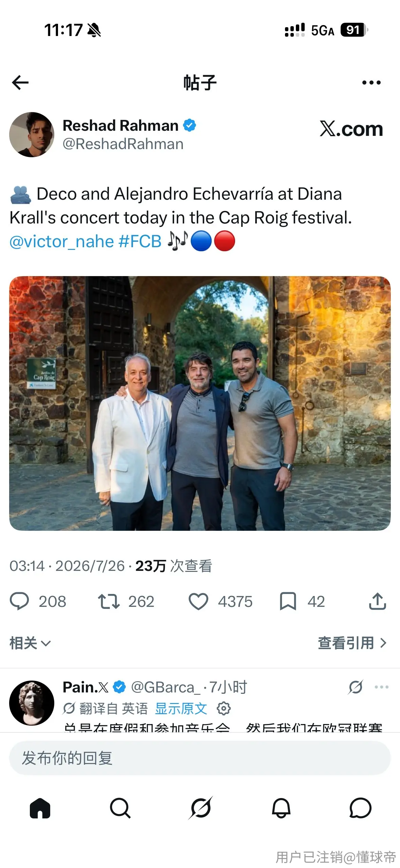Like the post with the heart icon
400x868 pixels.
[198, 601]
